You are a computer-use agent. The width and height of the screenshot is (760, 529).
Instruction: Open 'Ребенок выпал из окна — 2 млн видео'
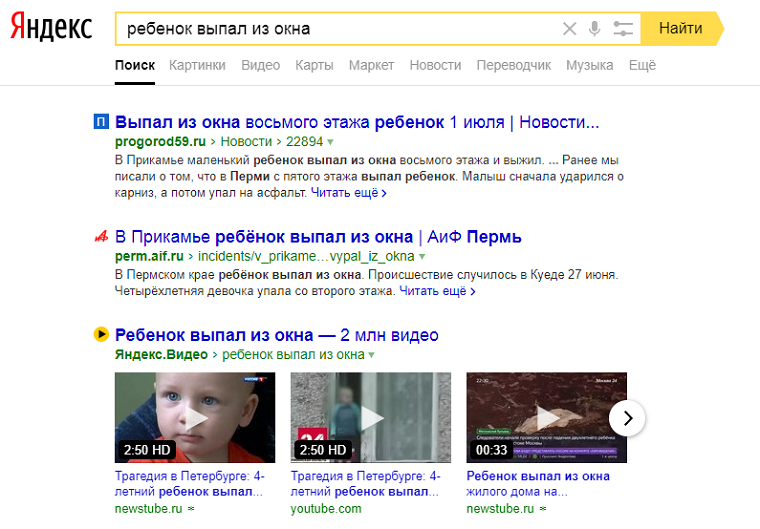tap(277, 335)
